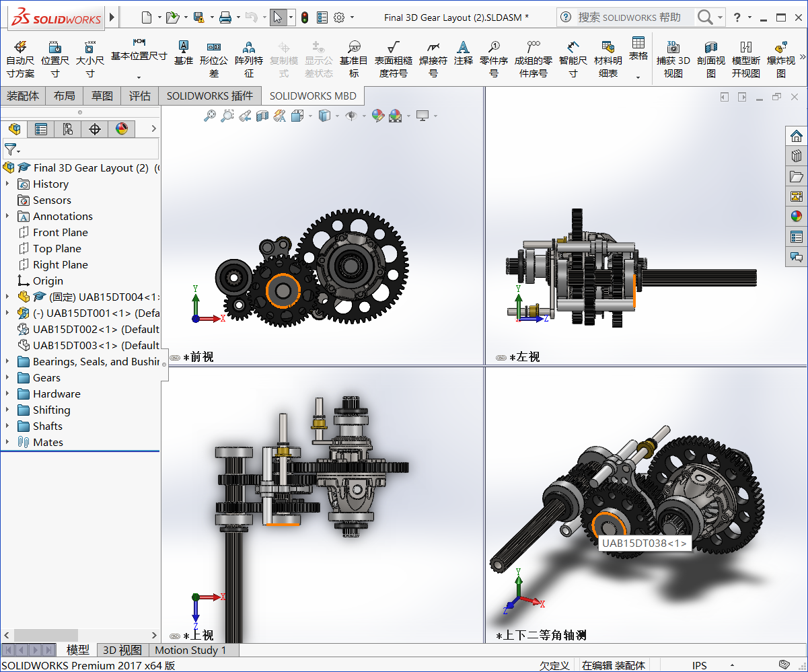Open the PropertyManager tab icon
This screenshot has height=672, width=808.
tap(41, 129)
